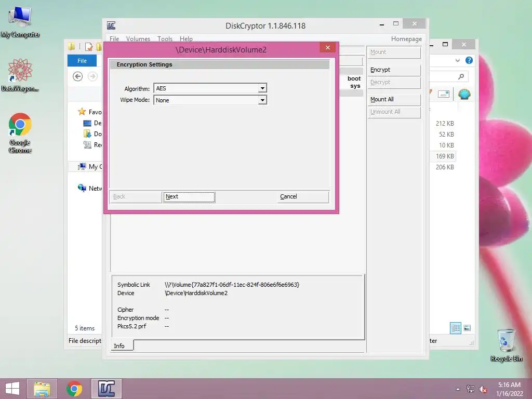Select Favorites in Explorer navigation pane
This screenshot has width=532, height=399.
89,112
